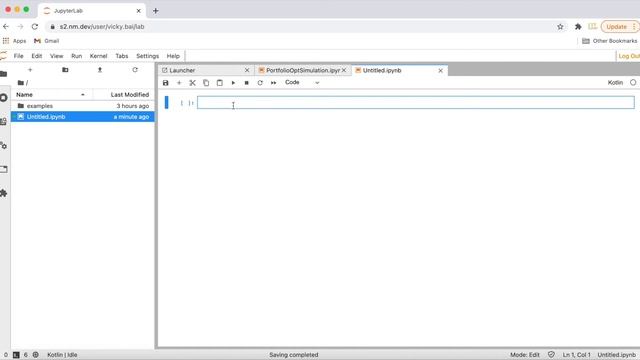640x360 pixels.
Task: Switch to the PortfolioOptSimulation.ipynb tab
Action: [x=302, y=70]
